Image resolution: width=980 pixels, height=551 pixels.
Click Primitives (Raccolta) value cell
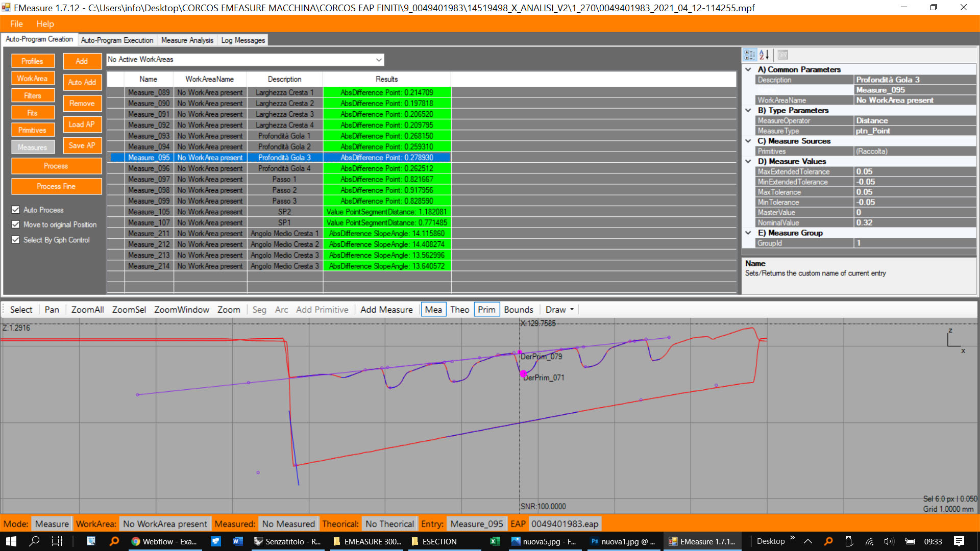click(x=915, y=151)
